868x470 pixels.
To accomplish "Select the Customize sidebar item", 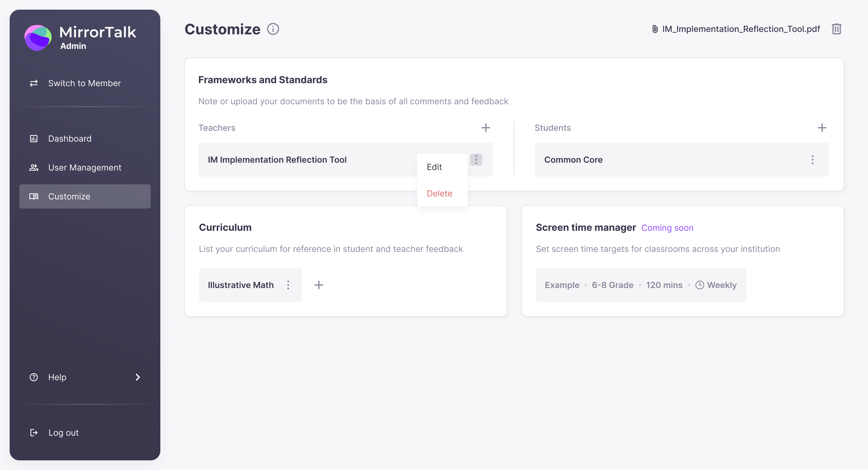I will coord(85,196).
